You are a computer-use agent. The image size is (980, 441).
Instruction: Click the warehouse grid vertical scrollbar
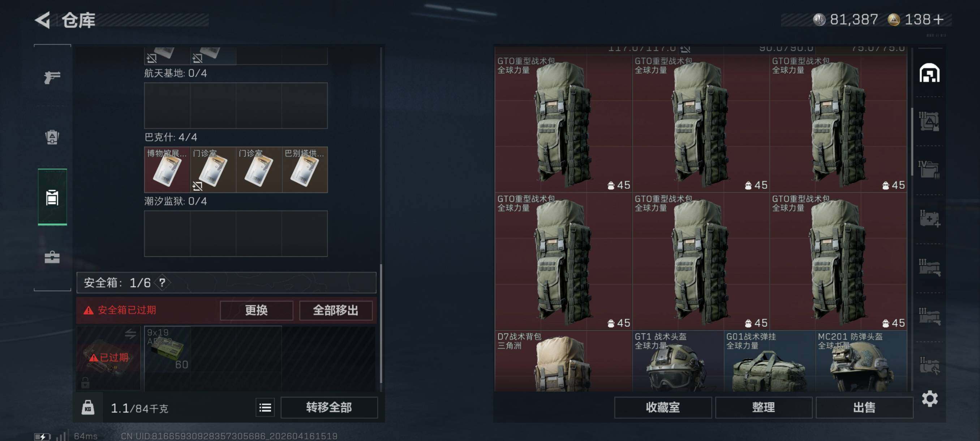click(x=912, y=142)
